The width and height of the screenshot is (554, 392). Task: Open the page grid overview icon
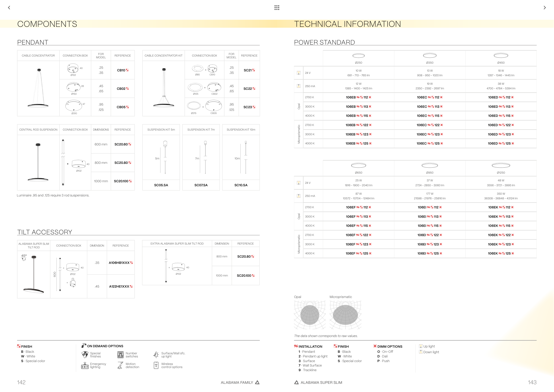[x=277, y=8]
